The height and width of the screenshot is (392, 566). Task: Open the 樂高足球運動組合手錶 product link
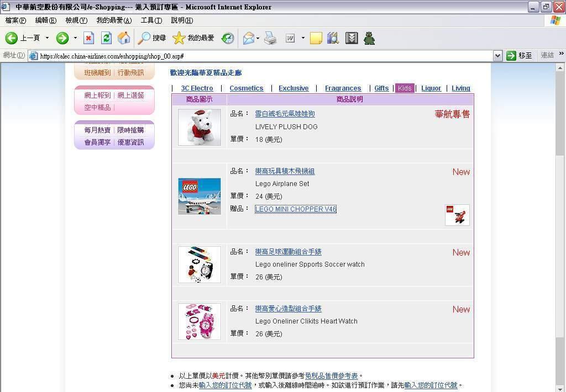pos(288,252)
